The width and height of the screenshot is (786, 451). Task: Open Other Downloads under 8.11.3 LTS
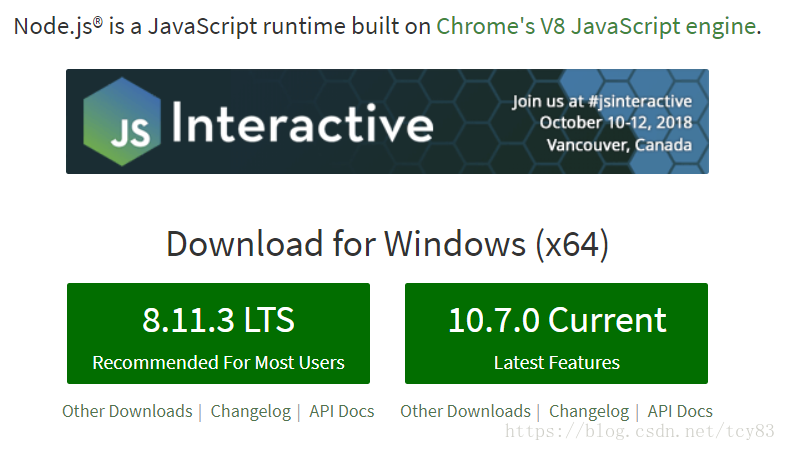(x=127, y=411)
